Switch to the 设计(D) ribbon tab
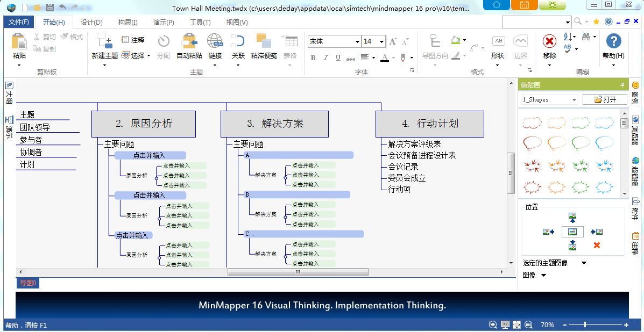The image size is (644, 332). tap(91, 22)
